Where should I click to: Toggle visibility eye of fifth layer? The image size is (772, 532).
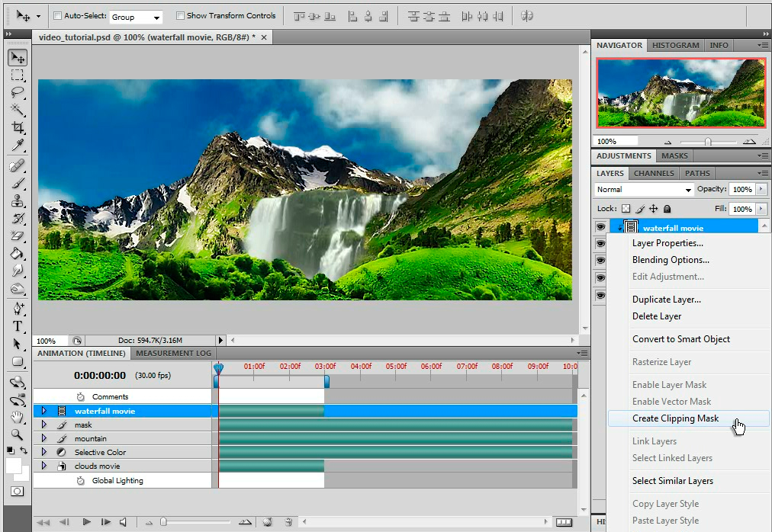point(600,295)
